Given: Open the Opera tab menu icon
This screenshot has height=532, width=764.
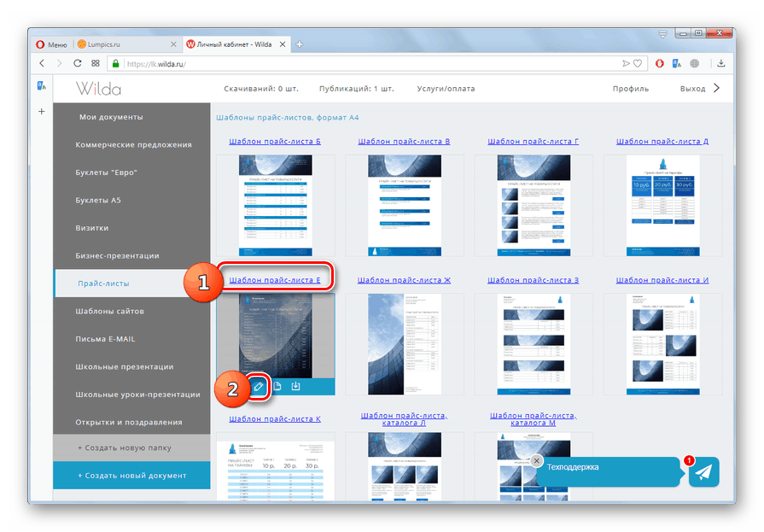Looking at the screenshot, I should click(662, 34).
